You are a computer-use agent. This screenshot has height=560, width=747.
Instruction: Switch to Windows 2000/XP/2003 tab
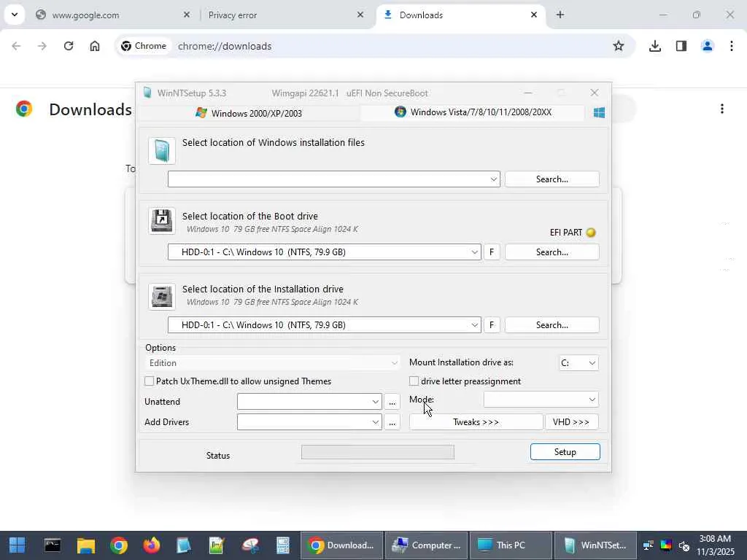pyautogui.click(x=248, y=113)
